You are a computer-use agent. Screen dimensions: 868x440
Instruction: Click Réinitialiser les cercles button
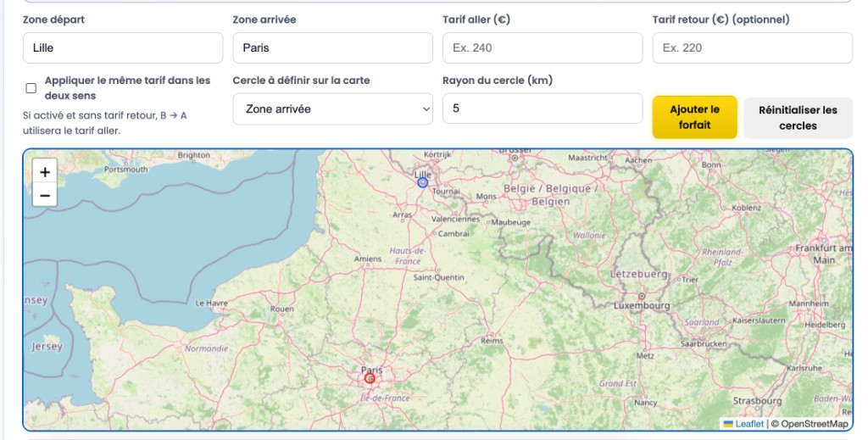[798, 118]
